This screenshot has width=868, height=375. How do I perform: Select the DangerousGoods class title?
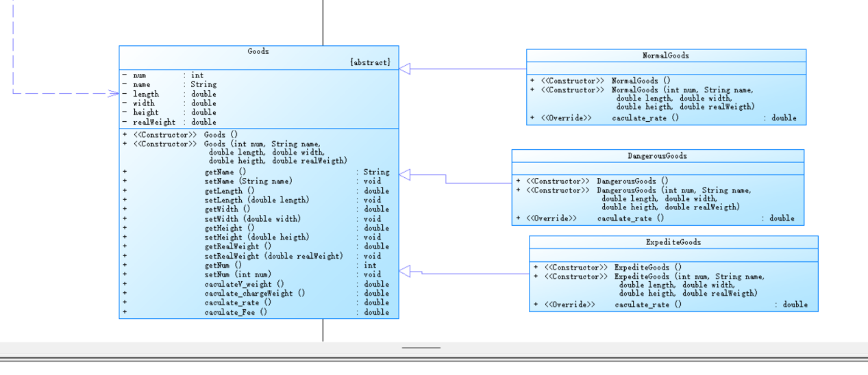[x=657, y=156]
